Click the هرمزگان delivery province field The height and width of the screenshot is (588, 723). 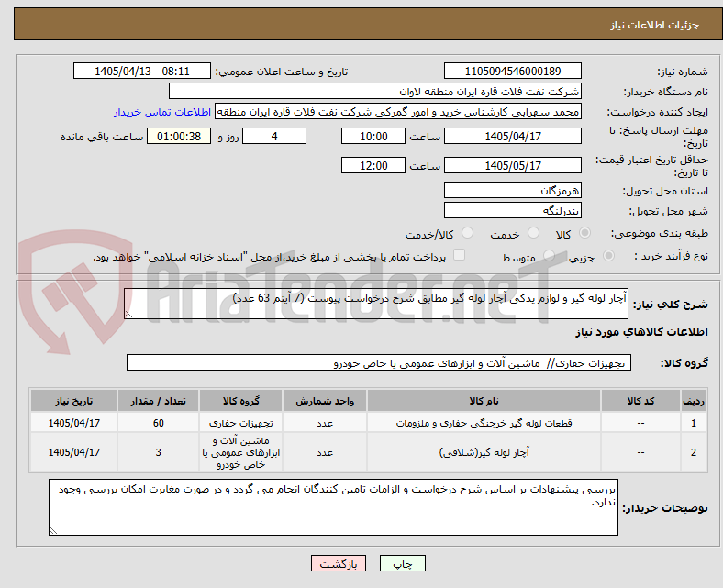512,190
